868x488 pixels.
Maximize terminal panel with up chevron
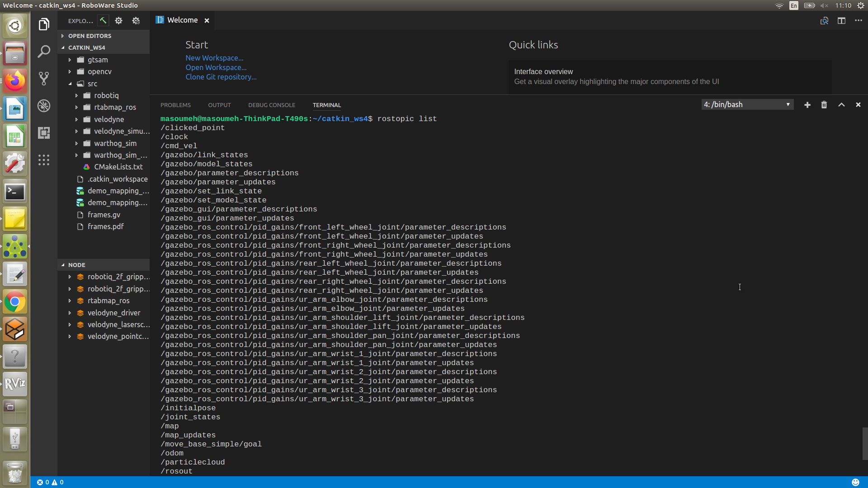tap(841, 105)
